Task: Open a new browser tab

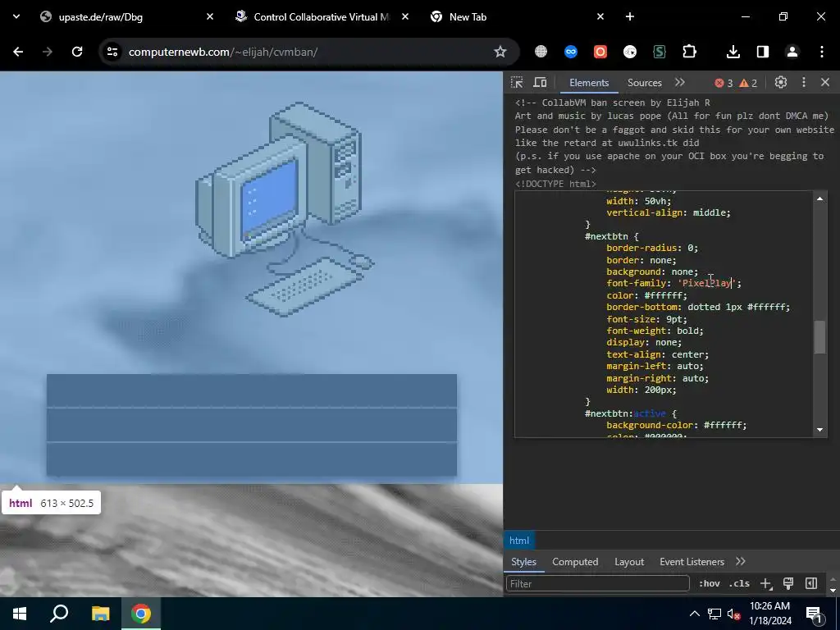Action: tap(630, 16)
